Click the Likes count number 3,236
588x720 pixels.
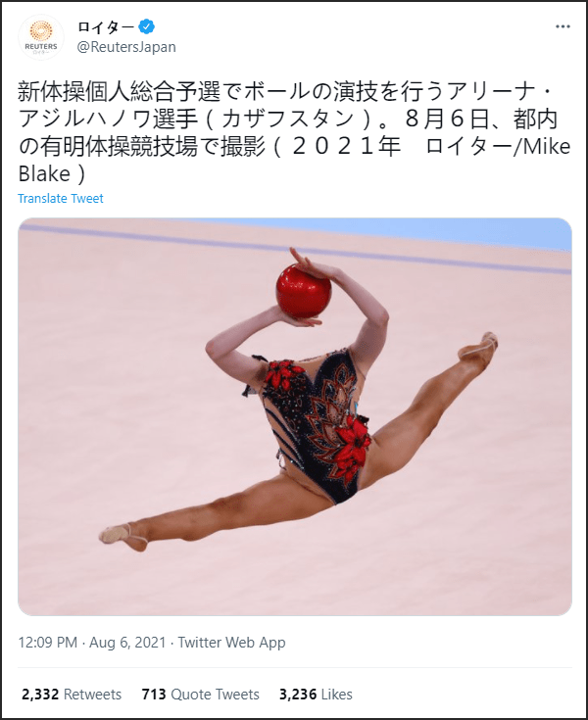tap(297, 694)
